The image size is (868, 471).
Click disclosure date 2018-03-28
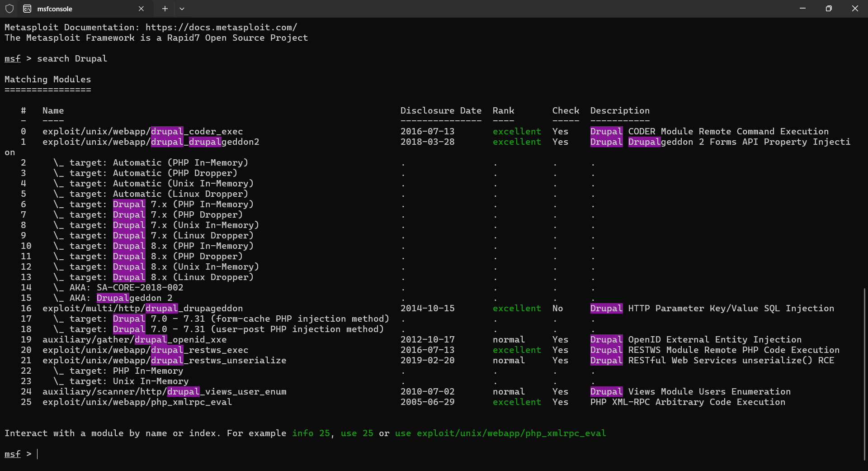428,142
